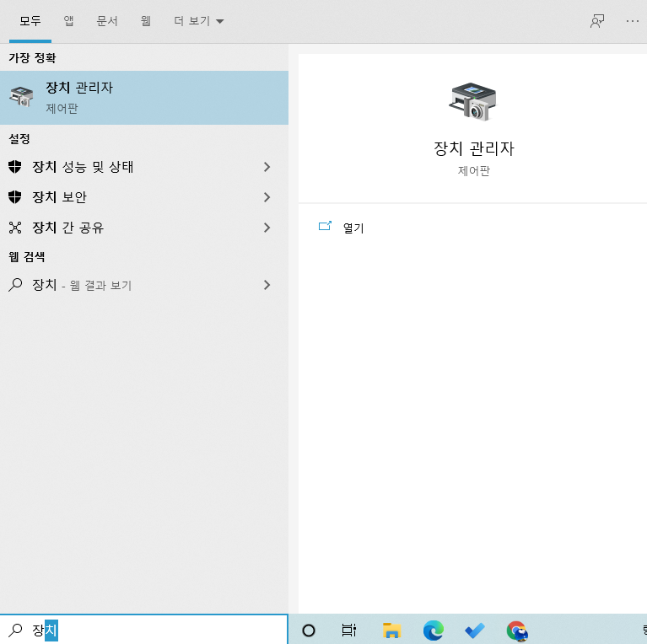Click 장치 관리자 title in preview pane
The width and height of the screenshot is (647, 644).
pyautogui.click(x=474, y=148)
